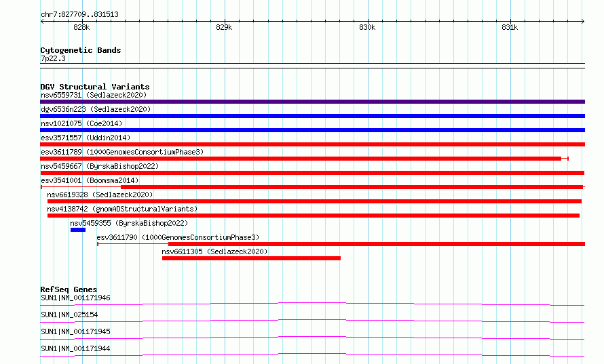
Task: Click the chr7:827709..831513 coordinate text
Action: coord(79,15)
